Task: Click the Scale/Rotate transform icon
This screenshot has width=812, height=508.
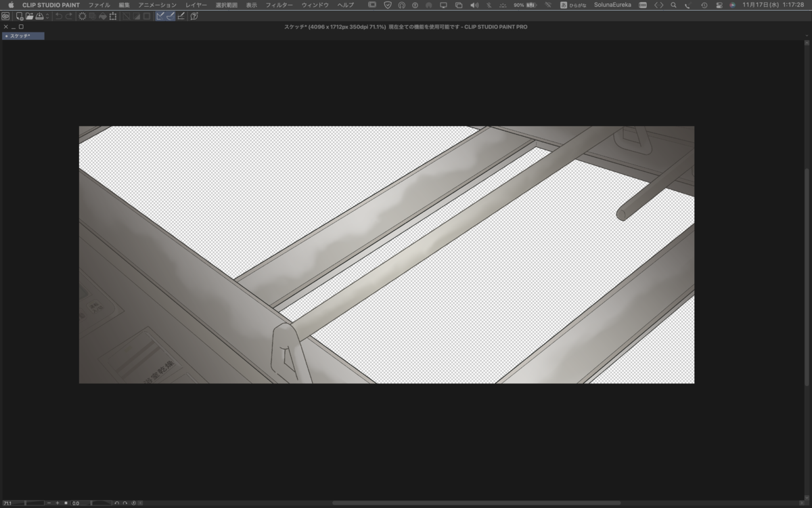Action: (x=113, y=16)
